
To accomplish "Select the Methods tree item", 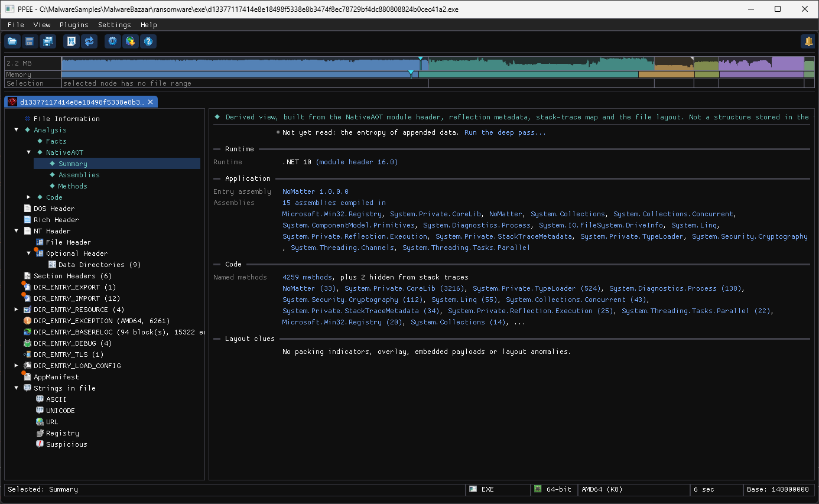I will click(73, 186).
